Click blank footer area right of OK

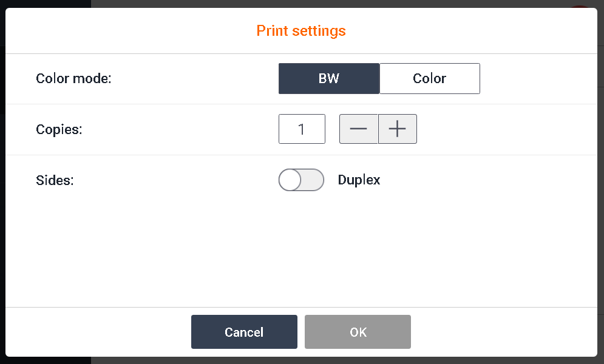pos(504,332)
